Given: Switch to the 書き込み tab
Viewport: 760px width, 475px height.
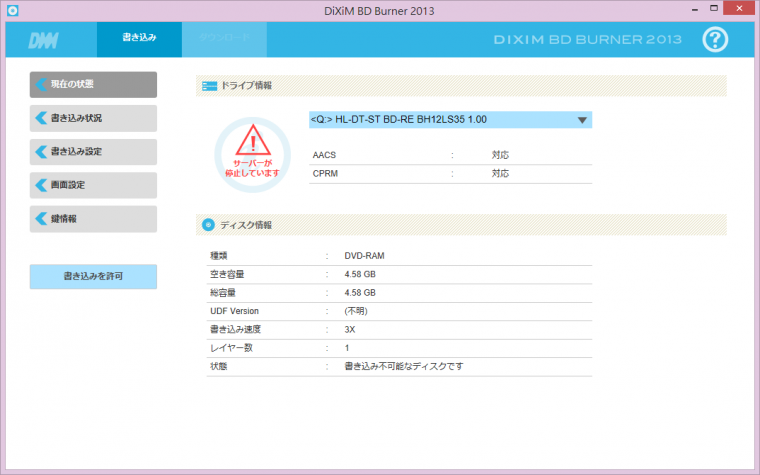Looking at the screenshot, I should (140, 39).
